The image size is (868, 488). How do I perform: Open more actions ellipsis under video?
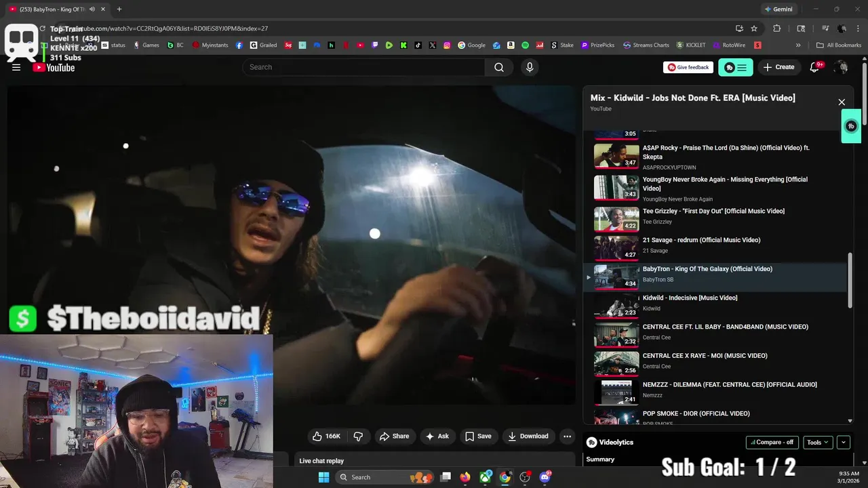[x=567, y=436]
